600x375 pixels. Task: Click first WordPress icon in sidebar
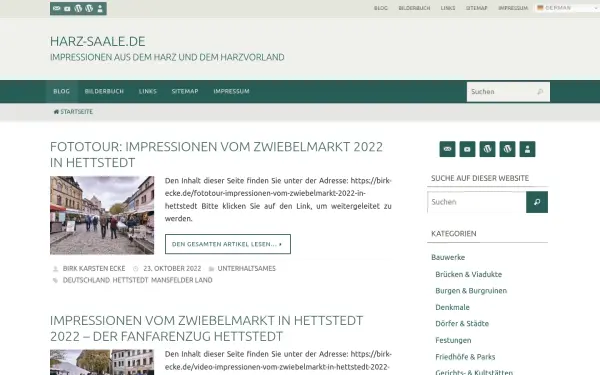click(487, 149)
